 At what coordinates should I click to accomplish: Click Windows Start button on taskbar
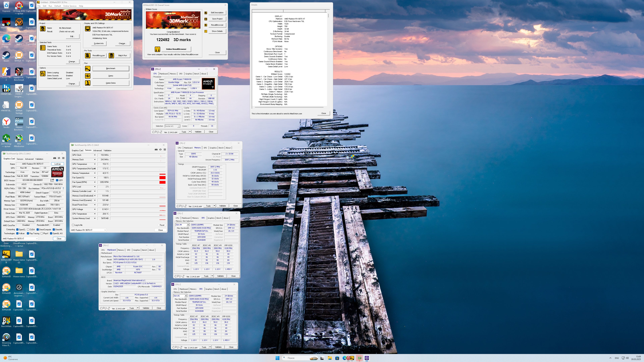(277, 358)
